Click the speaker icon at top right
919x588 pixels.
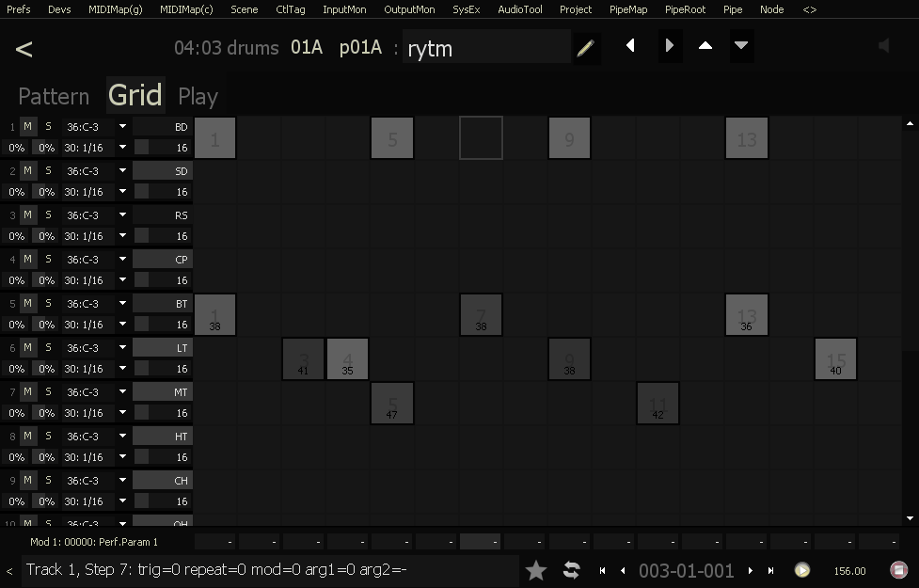[884, 46]
